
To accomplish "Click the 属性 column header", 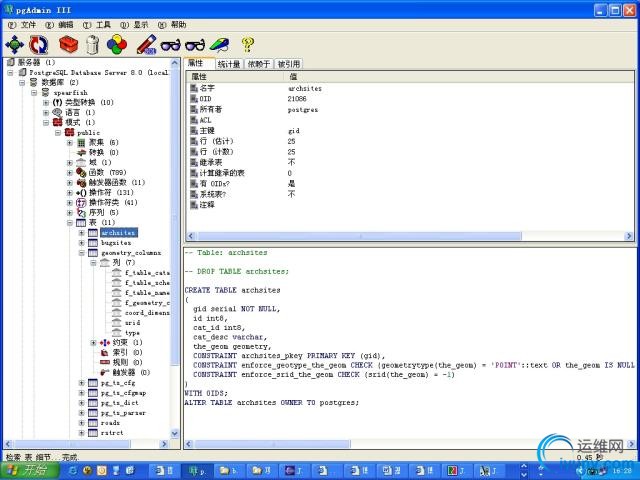I will pos(235,76).
